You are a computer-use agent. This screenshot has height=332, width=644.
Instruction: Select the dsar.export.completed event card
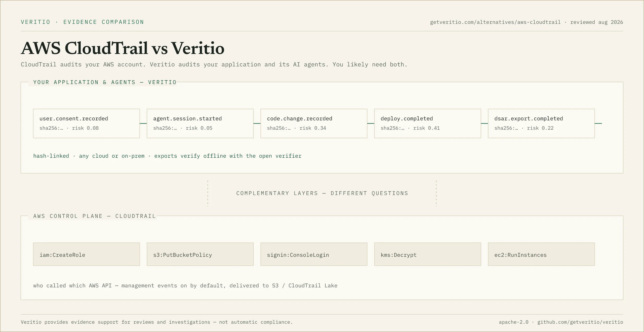coord(541,123)
